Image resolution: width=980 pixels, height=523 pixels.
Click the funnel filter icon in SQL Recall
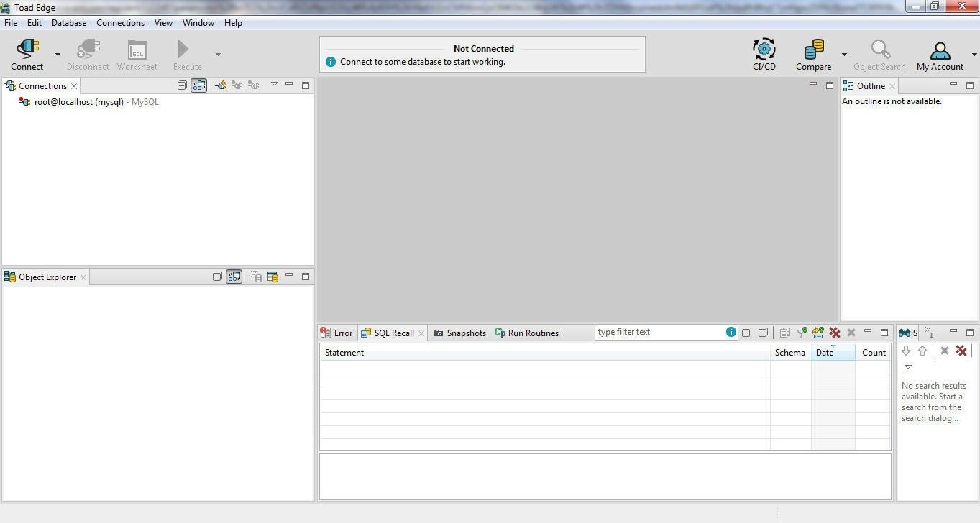(801, 333)
